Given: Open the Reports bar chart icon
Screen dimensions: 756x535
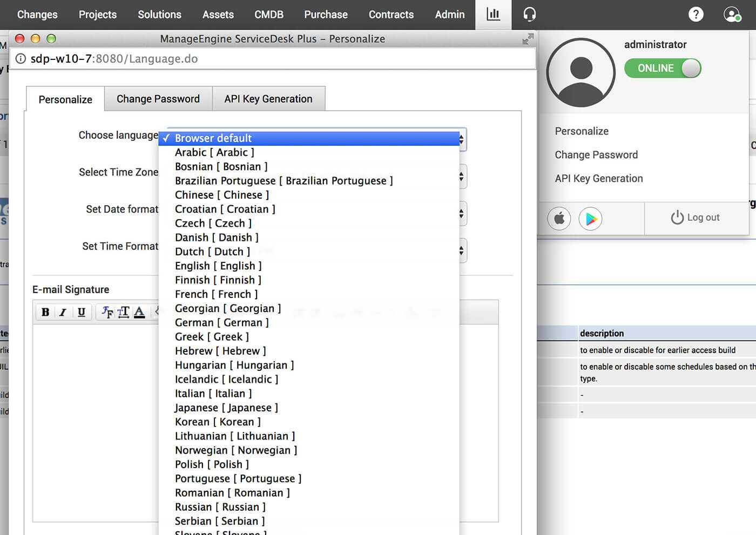Looking at the screenshot, I should (x=493, y=15).
